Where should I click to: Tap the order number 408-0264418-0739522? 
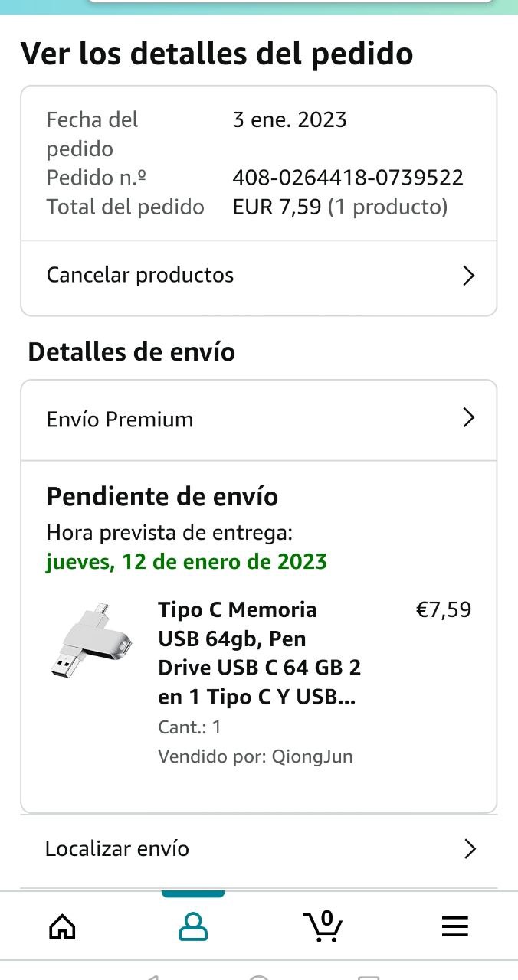348,178
